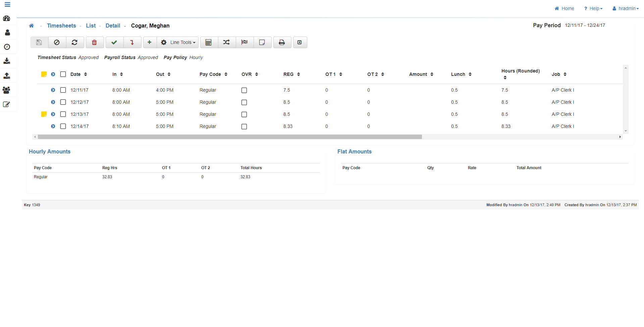This screenshot has width=644, height=327.
Task: Expand the 12/12/17 row details
Action: tap(53, 102)
